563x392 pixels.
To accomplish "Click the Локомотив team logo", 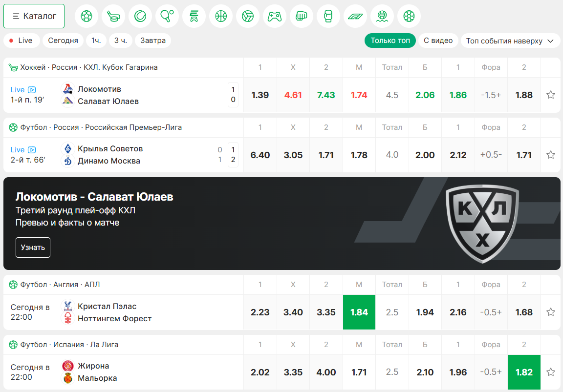I will point(67,88).
